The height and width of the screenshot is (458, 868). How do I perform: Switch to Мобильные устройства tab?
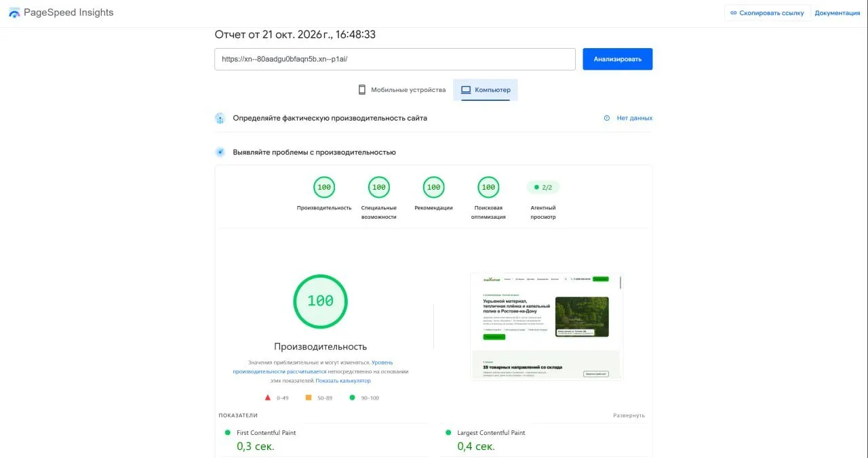401,89
